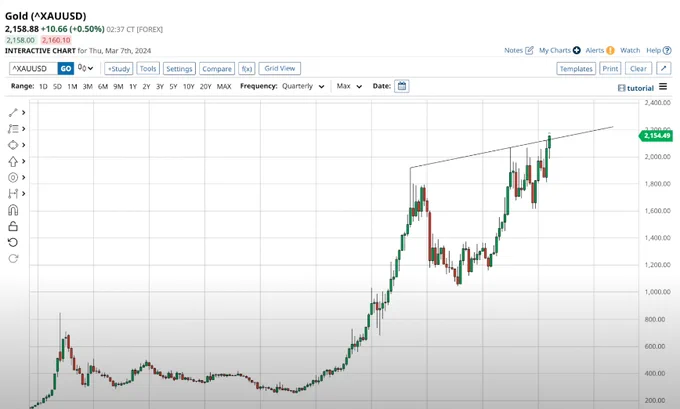Screen dimensions: 680x409
Task: Set range to 5Y
Action: tap(173, 86)
